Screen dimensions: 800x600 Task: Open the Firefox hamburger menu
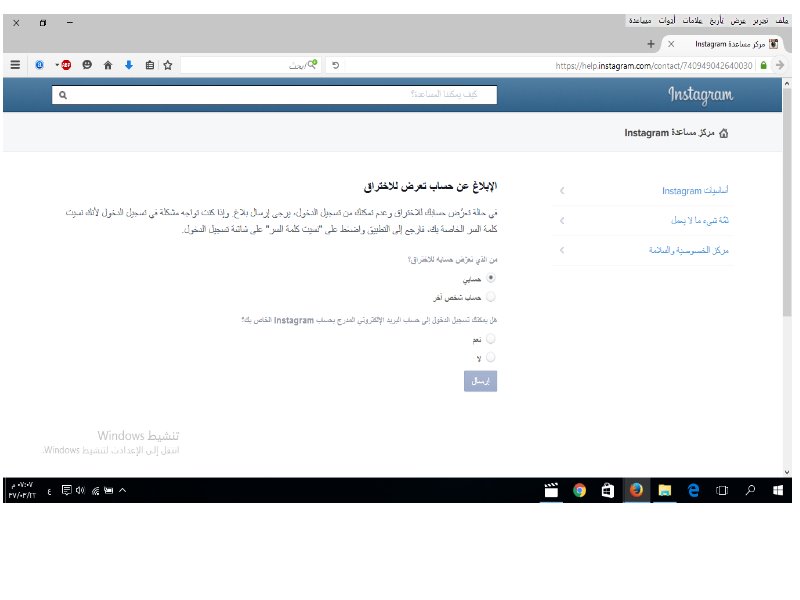pyautogui.click(x=15, y=65)
